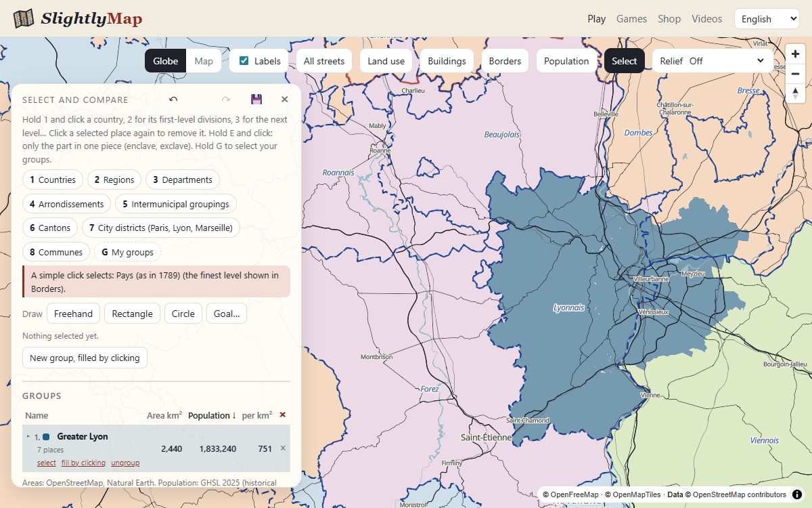Viewport: 812px width, 508px height.
Task: Choose the Circle draw tool
Action: [x=183, y=314]
